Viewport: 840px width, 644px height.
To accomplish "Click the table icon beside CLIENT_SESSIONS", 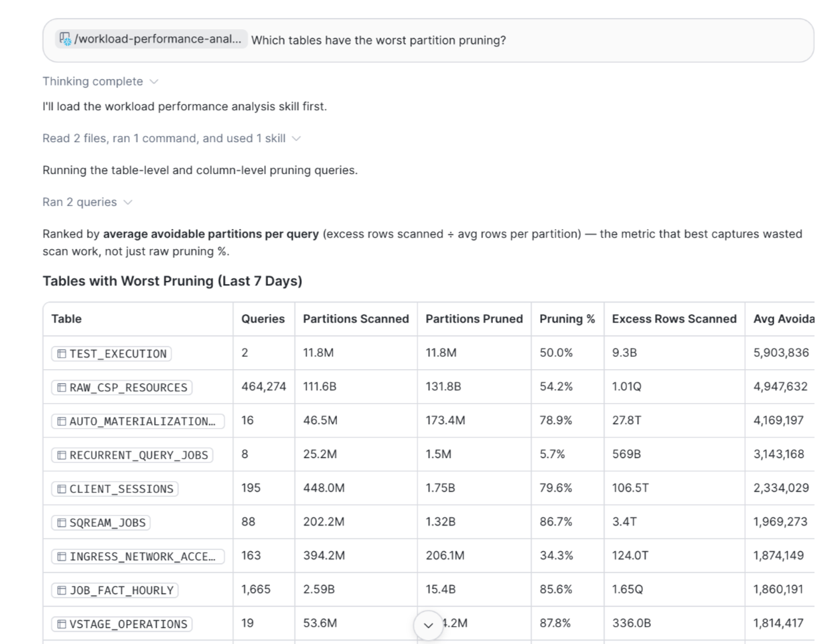I will tap(62, 489).
